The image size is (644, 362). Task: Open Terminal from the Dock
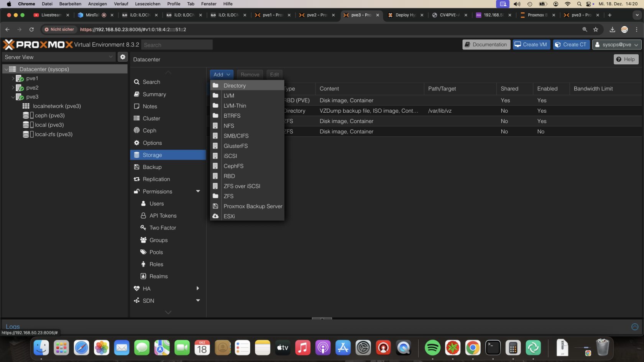pyautogui.click(x=493, y=348)
